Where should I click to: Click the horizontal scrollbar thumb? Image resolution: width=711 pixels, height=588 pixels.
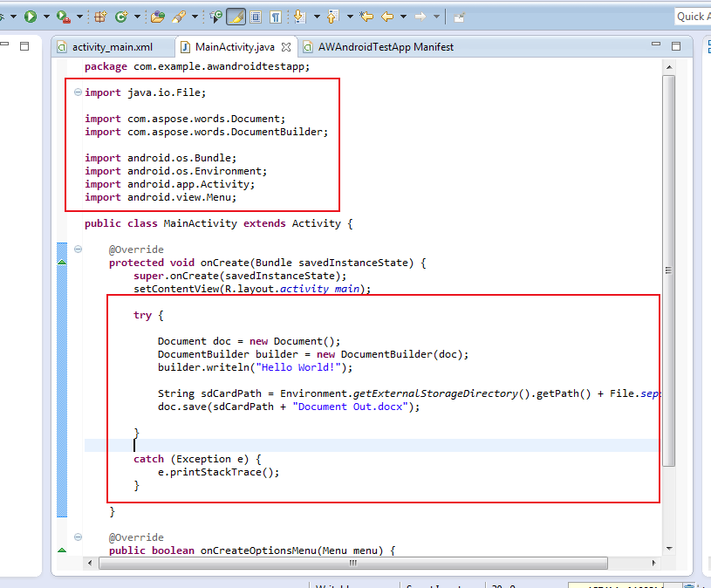pyautogui.click(x=352, y=563)
